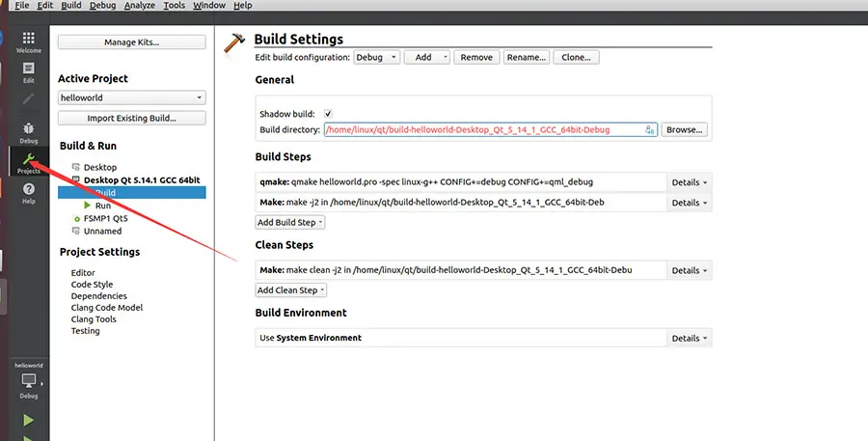Open the Debug mode in sidebar
Image resolution: width=868 pixels, height=441 pixels.
pyautogui.click(x=28, y=133)
